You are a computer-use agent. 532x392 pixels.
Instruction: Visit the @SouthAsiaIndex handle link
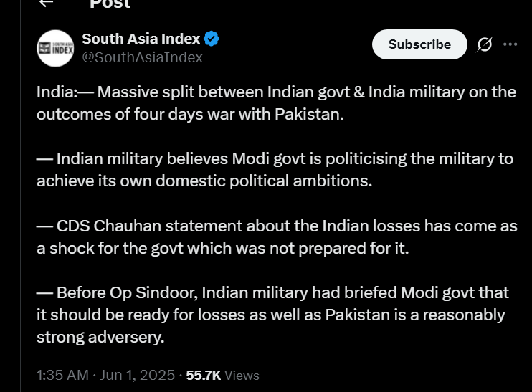pyautogui.click(x=142, y=57)
